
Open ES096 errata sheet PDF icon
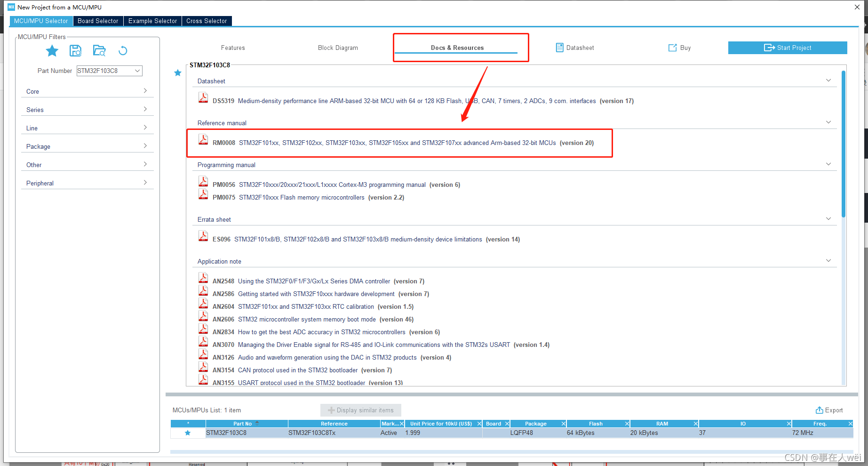pos(203,236)
